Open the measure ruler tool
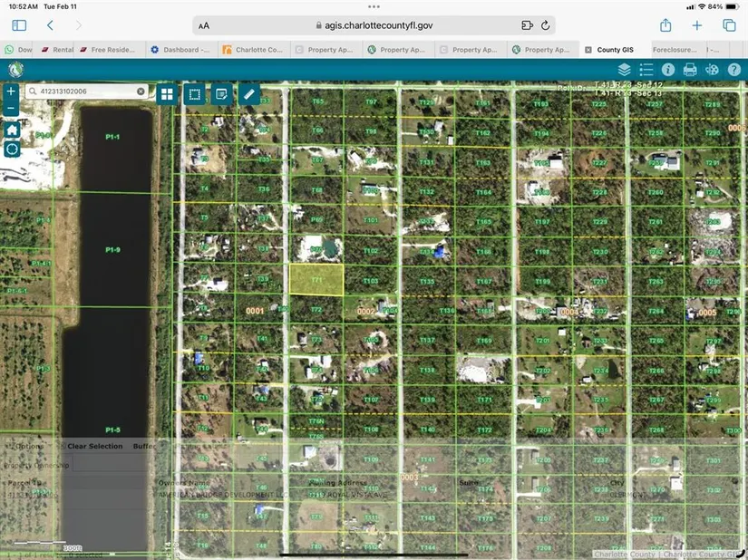 248,93
